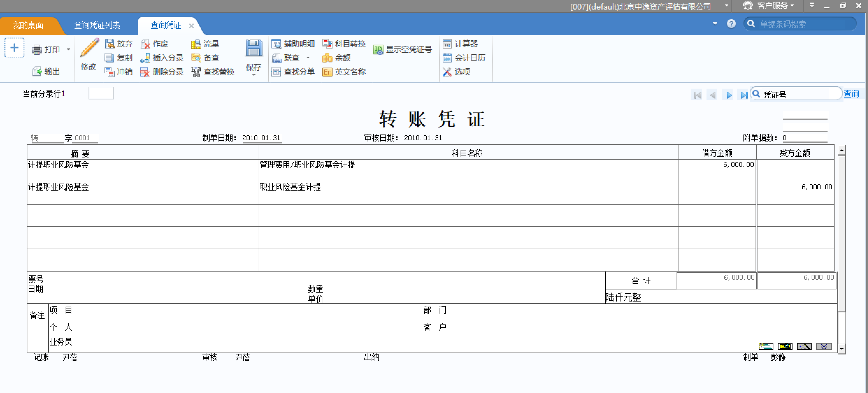Go to next voucher arrow button
The width and height of the screenshot is (868, 393).
[x=729, y=95]
